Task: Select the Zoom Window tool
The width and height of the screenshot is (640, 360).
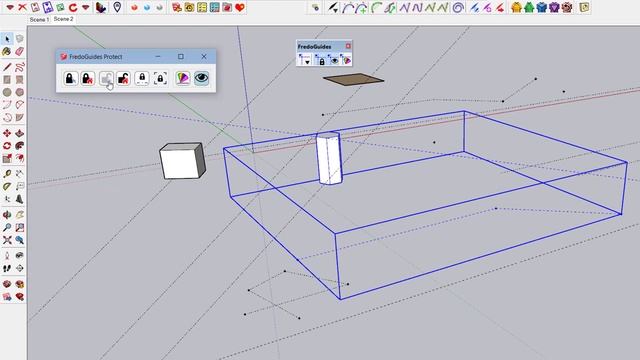Action: tap(20, 227)
